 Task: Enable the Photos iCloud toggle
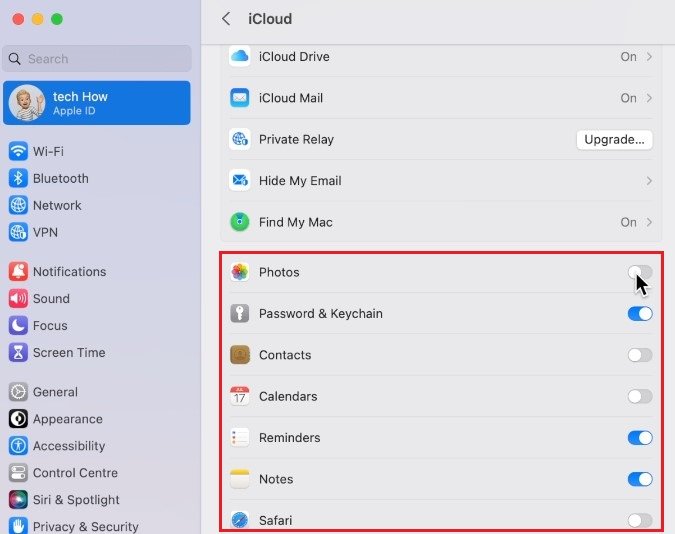coord(640,272)
